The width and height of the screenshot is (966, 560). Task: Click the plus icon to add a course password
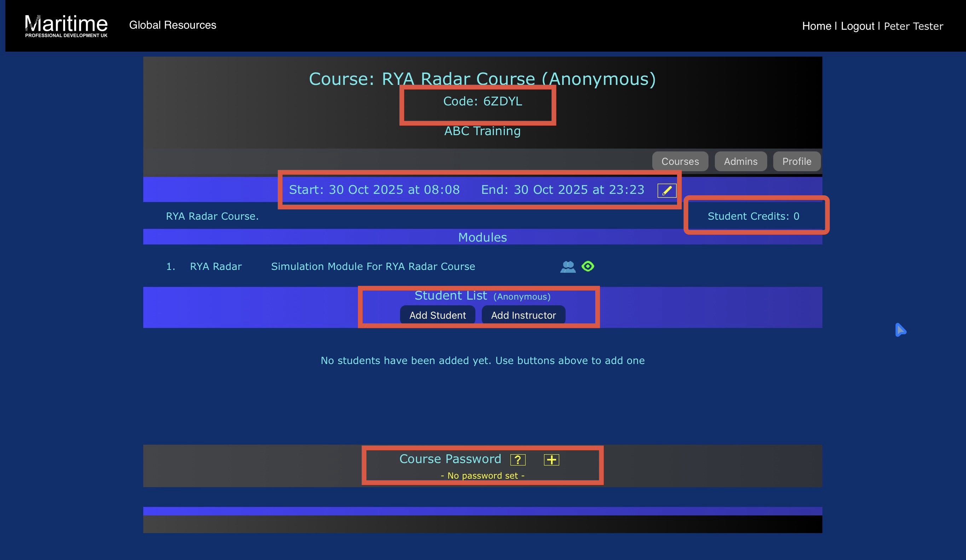551,460
